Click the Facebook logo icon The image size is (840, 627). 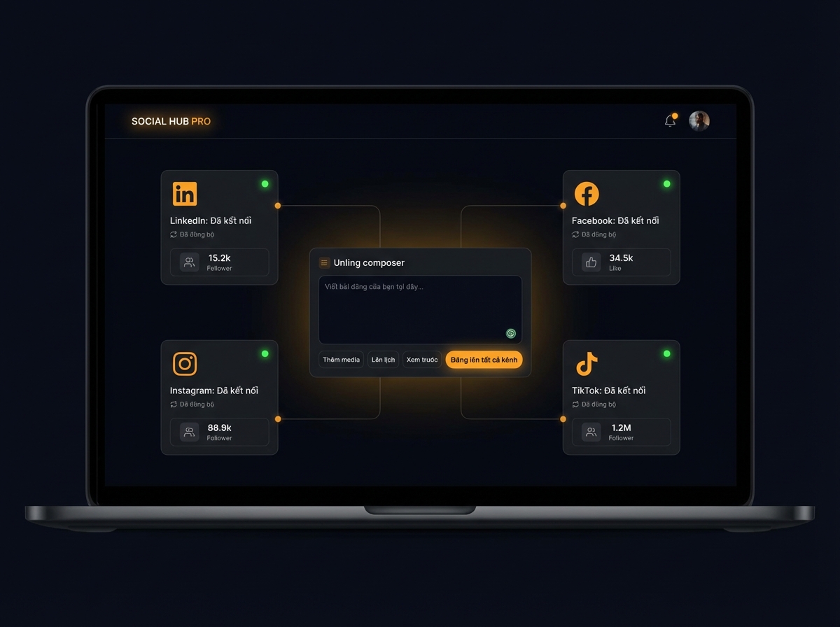587,194
